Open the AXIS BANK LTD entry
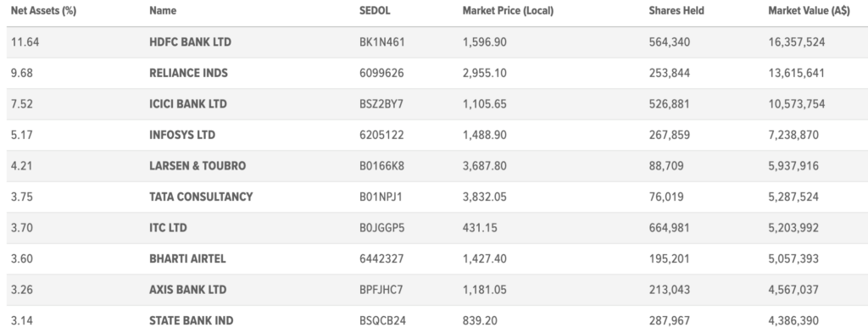Screen dimensions: 868x333 point(188,290)
